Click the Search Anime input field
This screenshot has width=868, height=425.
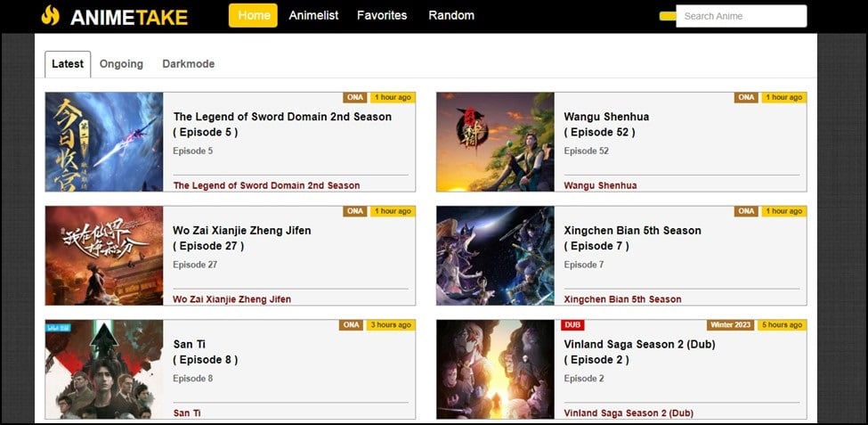[742, 16]
